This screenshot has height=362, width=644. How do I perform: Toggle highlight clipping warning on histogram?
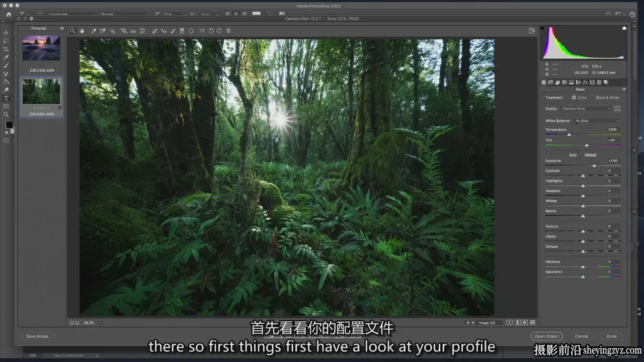(x=624, y=28)
